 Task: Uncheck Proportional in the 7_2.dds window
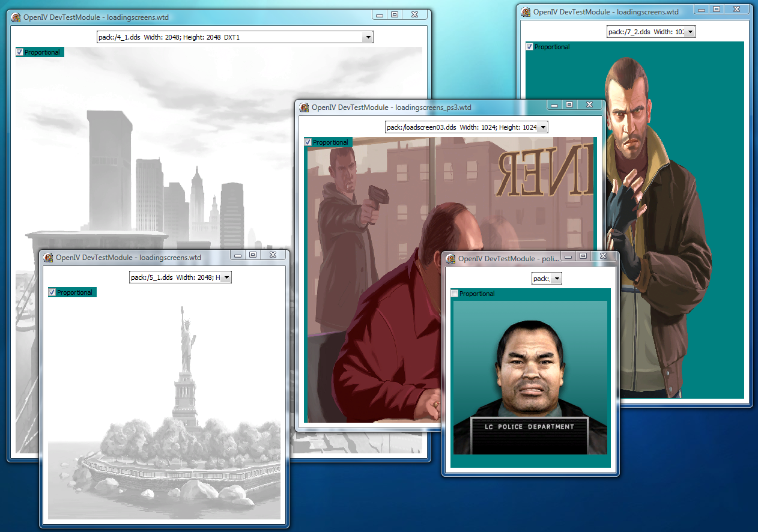click(x=530, y=47)
